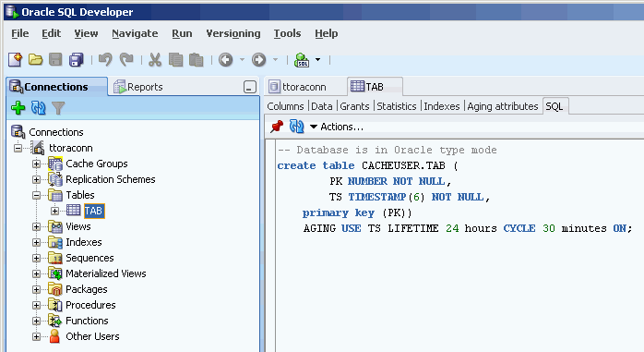Select the TAB table in the tree
644x352 pixels.
[94, 211]
